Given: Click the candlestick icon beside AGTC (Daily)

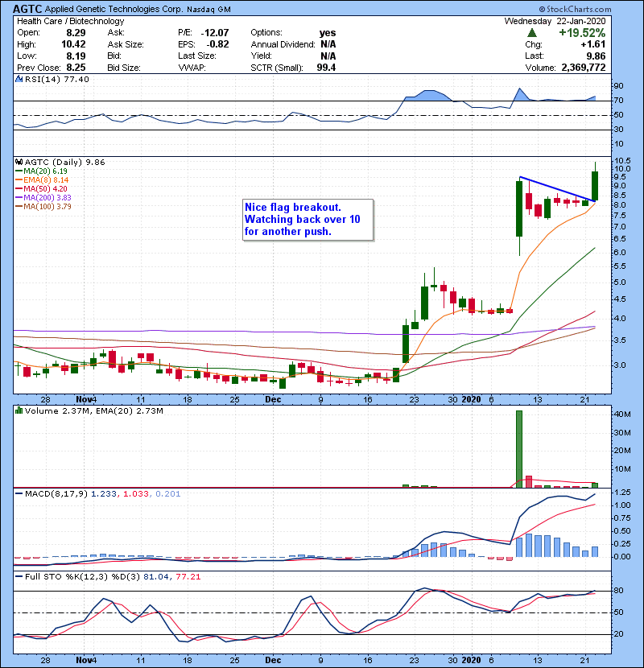Looking at the screenshot, I should pyautogui.click(x=19, y=162).
